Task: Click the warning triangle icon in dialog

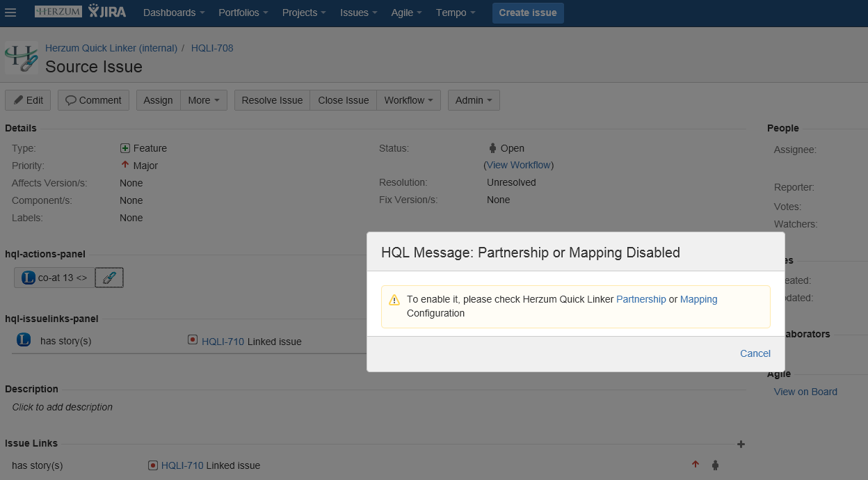Action: click(x=394, y=300)
